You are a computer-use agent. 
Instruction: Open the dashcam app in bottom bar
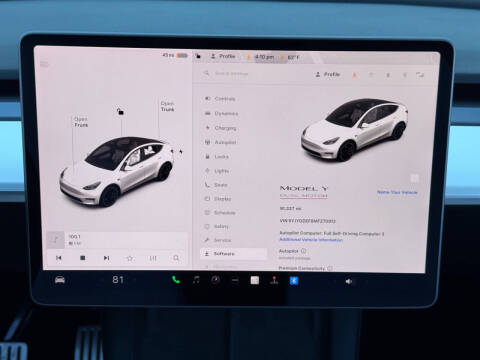[x=215, y=280]
